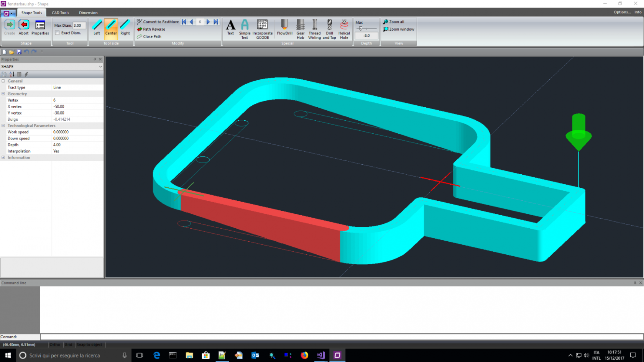Viewport: 644px width, 362px height.
Task: Pick the Helical Hole tool
Action: [x=344, y=29]
